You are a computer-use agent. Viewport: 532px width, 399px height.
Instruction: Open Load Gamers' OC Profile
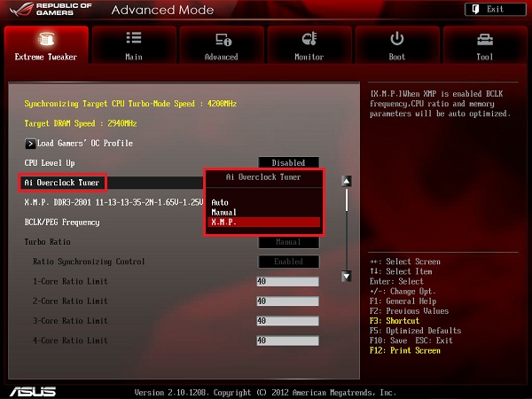pos(84,143)
